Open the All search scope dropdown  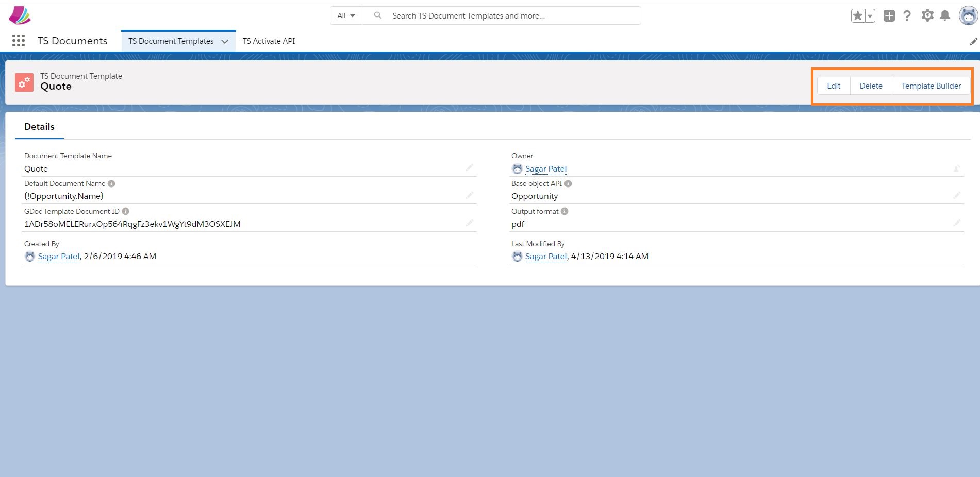(x=345, y=15)
